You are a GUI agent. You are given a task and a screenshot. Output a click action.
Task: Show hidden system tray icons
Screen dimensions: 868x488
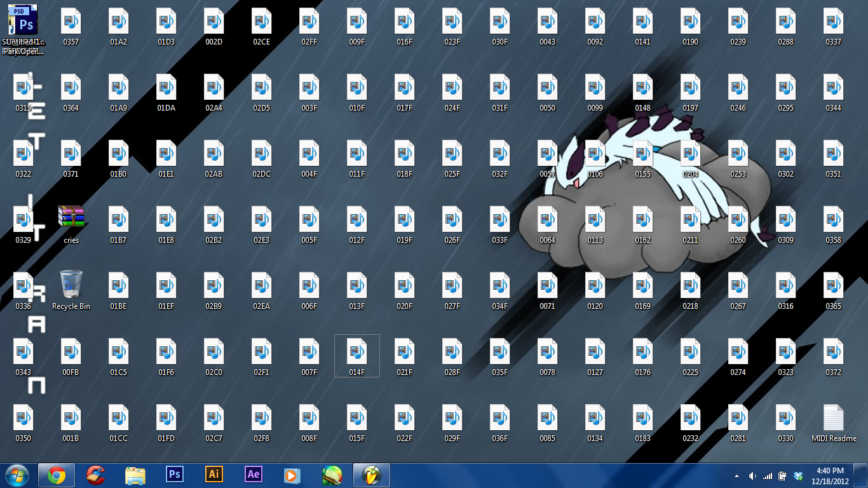pos(736,476)
